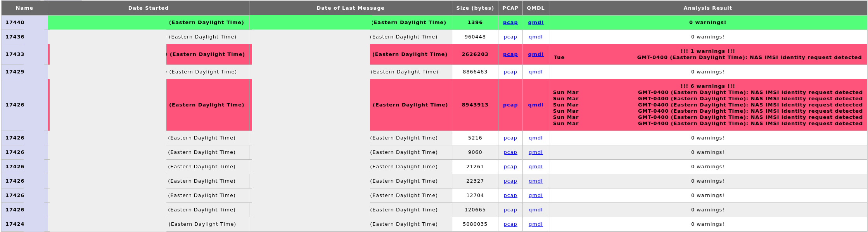868x232 pixels.
Task: Open qmdl link for the 5080035-byte recording
Action: point(535,224)
